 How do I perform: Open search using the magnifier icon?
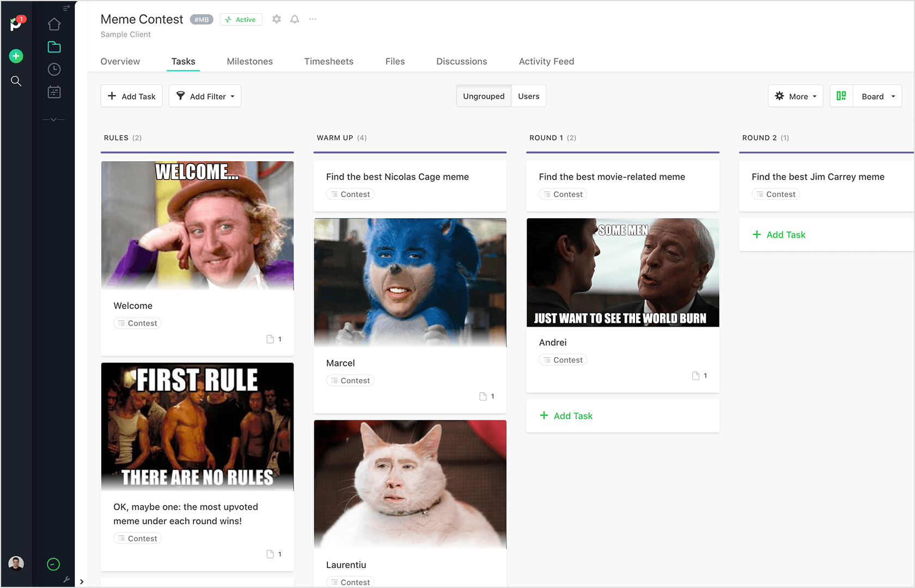tap(16, 81)
